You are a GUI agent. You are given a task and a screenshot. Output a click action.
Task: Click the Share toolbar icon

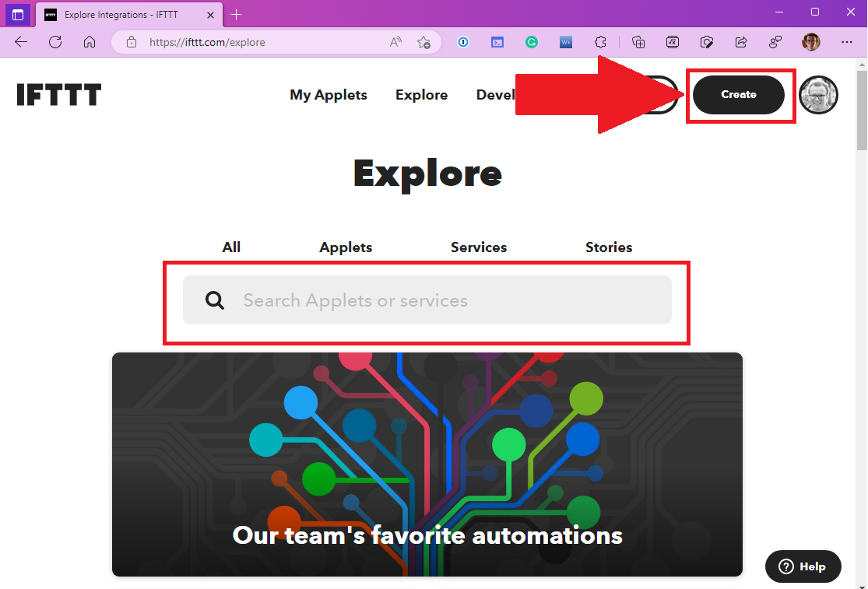pyautogui.click(x=741, y=42)
